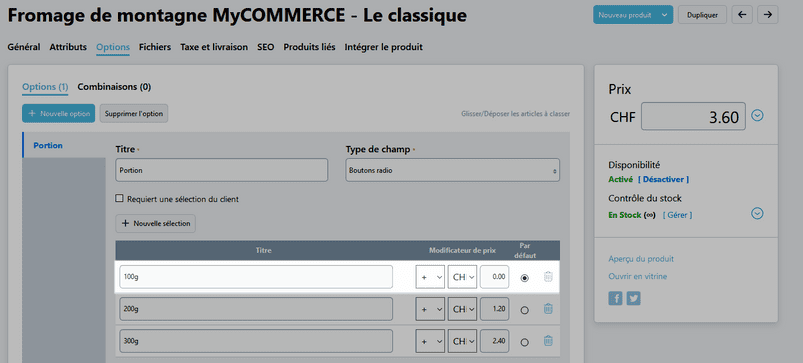The width and height of the screenshot is (803, 363).
Task: Click price modifier field 0.00
Action: (495, 277)
